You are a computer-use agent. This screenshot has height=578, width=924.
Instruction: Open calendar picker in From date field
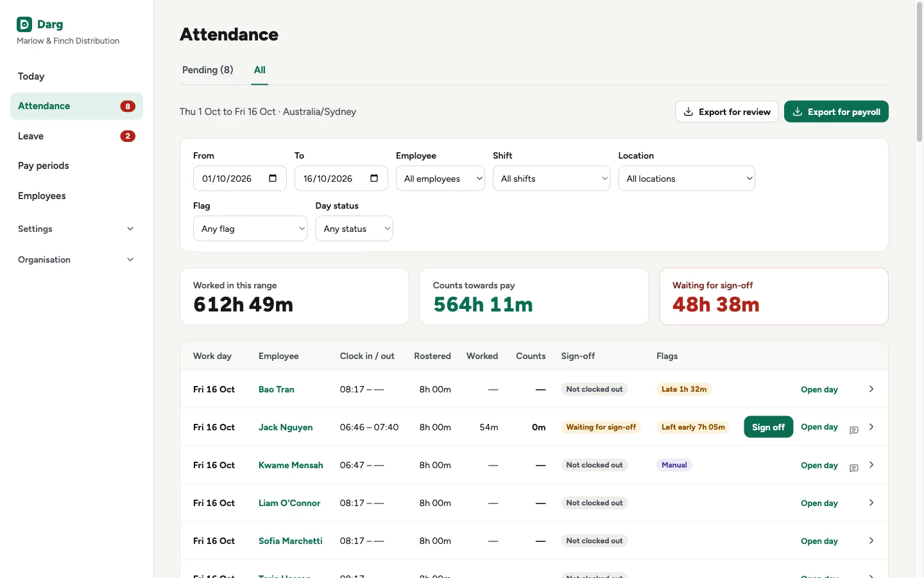click(273, 179)
